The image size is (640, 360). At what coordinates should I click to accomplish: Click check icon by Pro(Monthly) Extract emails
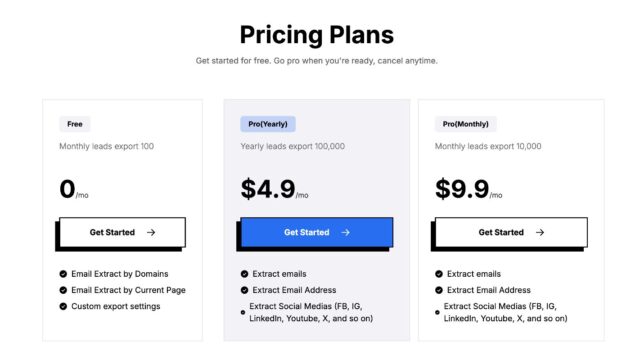pyautogui.click(x=439, y=274)
